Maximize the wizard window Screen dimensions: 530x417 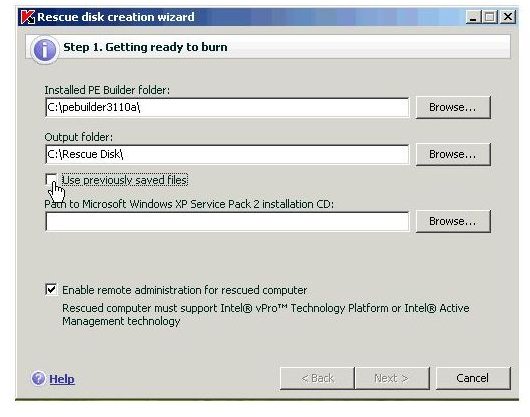click(490, 17)
